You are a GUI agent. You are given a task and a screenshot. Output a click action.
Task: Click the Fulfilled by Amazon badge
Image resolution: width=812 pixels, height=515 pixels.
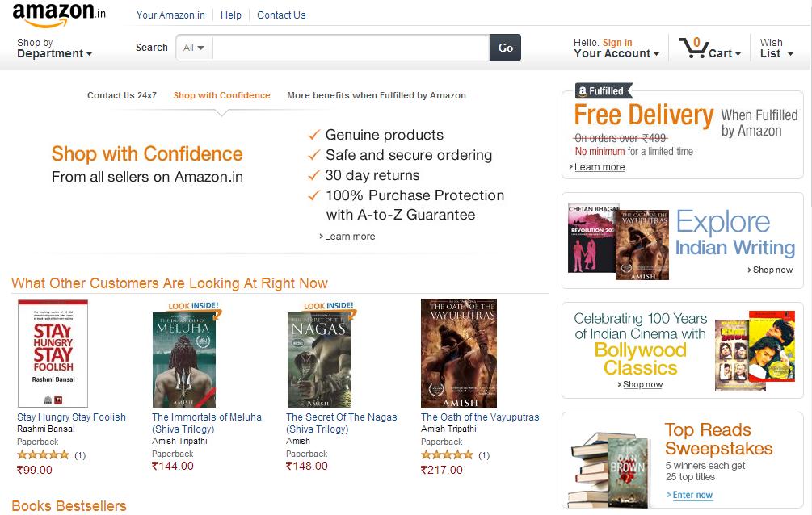pos(604,91)
